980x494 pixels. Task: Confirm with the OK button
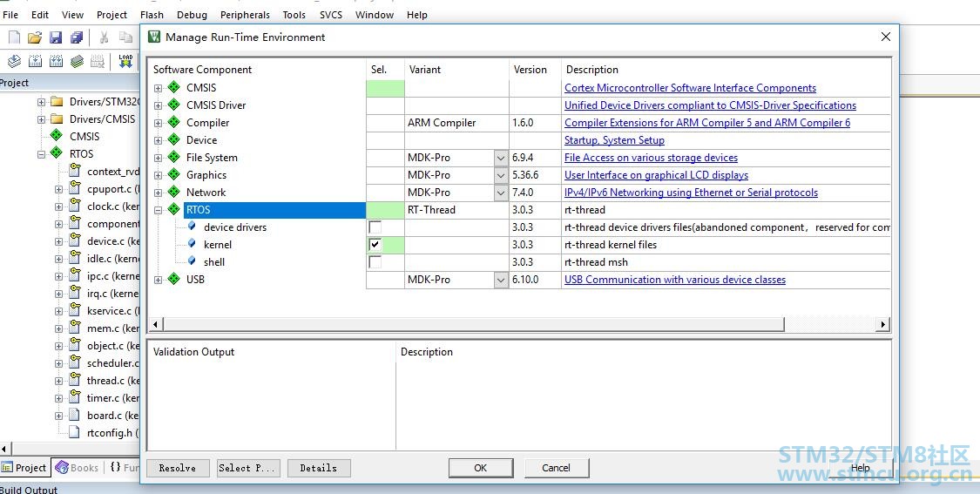481,468
